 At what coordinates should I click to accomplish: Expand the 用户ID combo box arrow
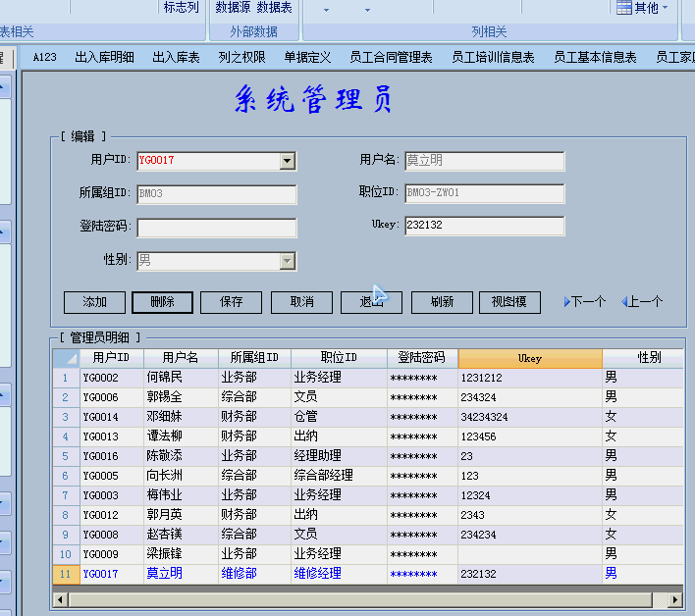pyautogui.click(x=288, y=161)
